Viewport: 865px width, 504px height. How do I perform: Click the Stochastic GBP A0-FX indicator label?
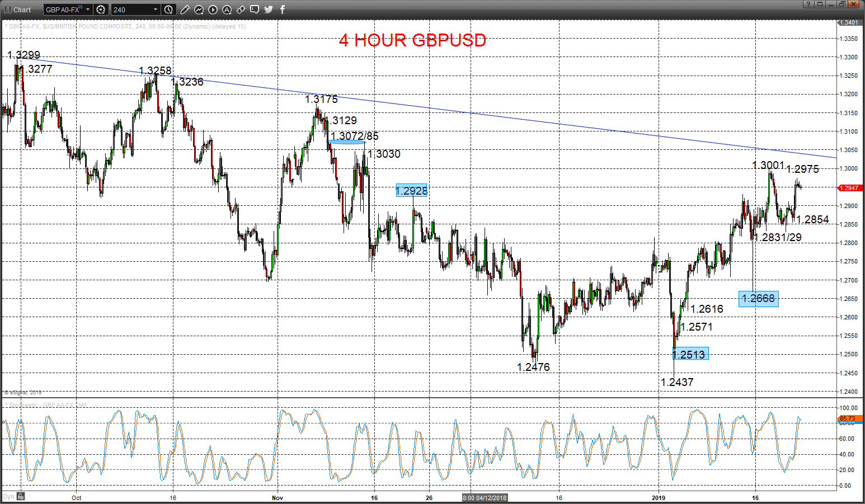[x=44, y=405]
